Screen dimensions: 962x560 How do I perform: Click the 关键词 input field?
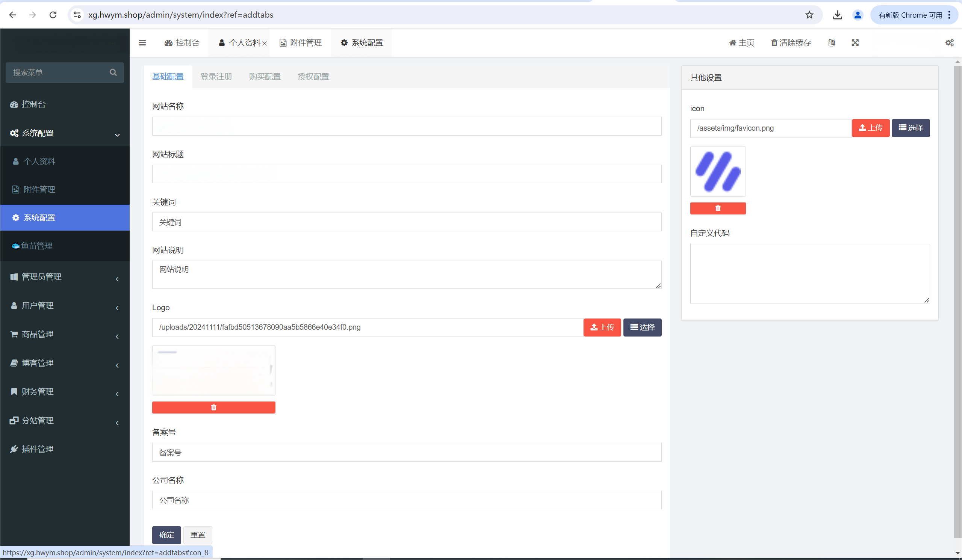click(407, 222)
